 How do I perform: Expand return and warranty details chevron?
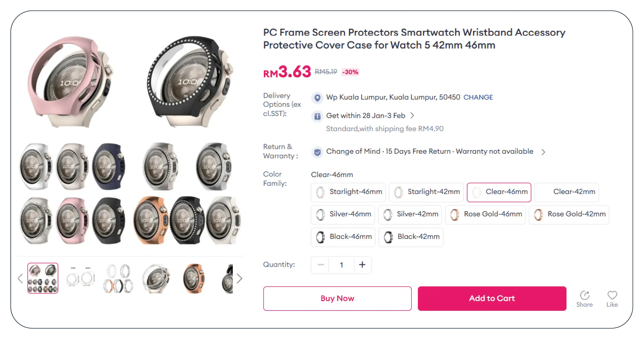click(543, 152)
